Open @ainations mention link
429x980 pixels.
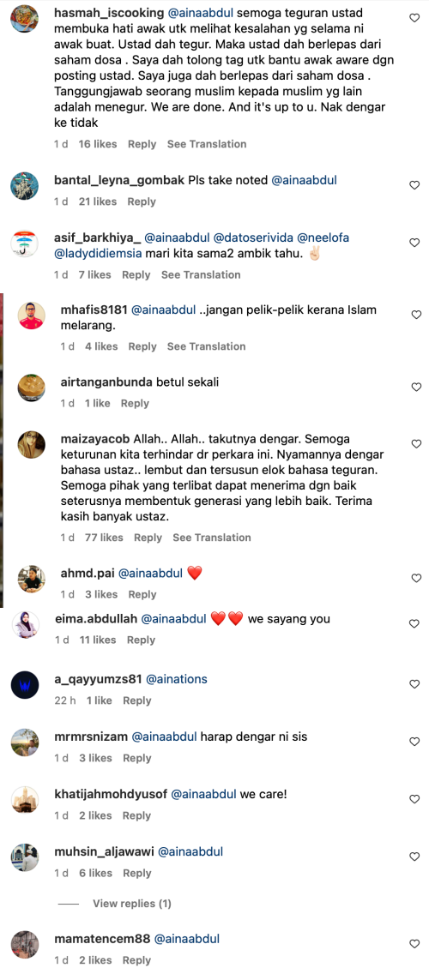tap(177, 679)
